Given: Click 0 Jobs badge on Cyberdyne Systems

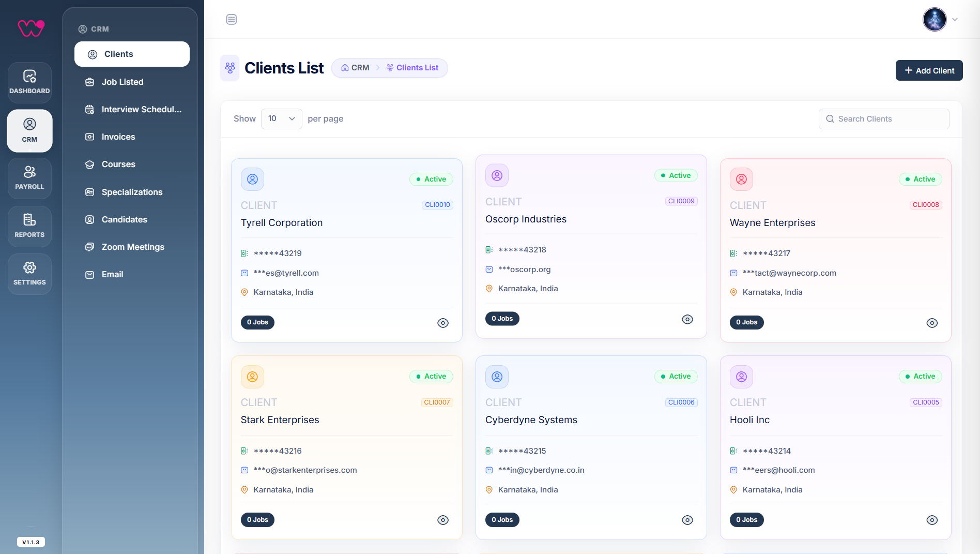Looking at the screenshot, I should tap(502, 520).
